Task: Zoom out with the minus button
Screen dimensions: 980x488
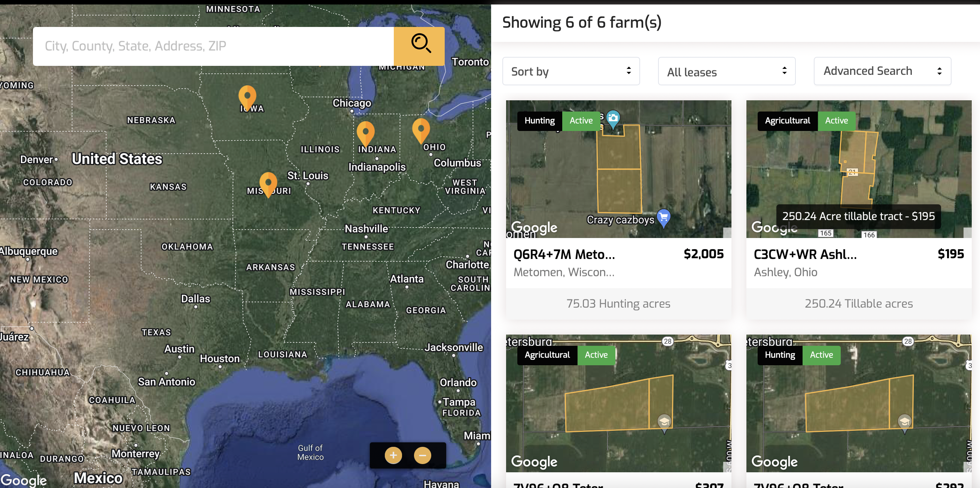Action: (422, 455)
